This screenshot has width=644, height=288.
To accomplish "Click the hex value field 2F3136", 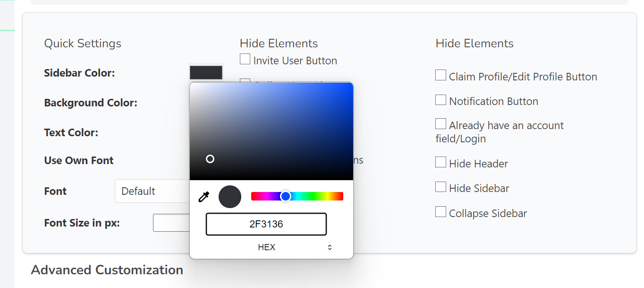I will coord(266,224).
